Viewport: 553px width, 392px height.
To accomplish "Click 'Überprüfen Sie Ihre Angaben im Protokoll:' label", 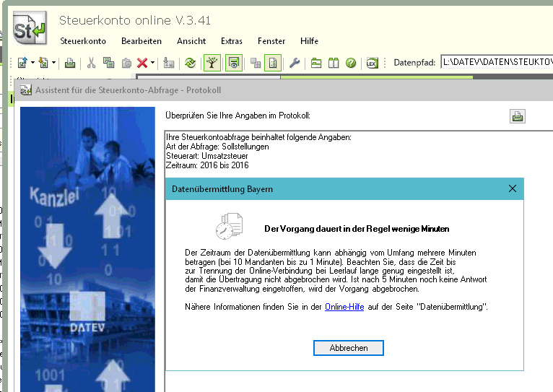I will point(238,116).
